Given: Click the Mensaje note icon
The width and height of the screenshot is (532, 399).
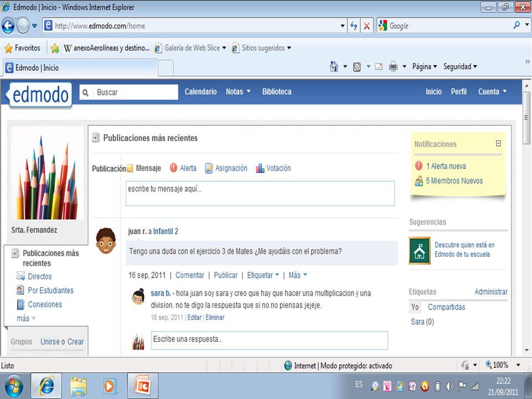Looking at the screenshot, I should point(130,168).
